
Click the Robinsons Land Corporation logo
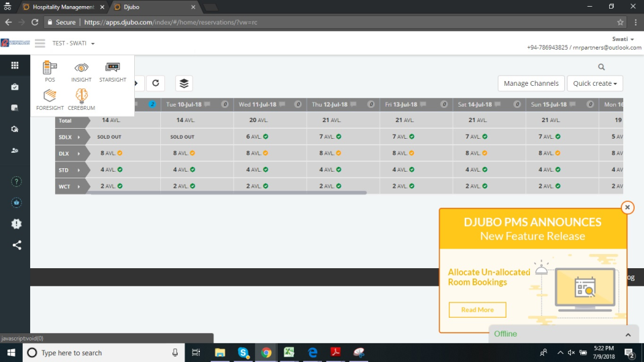pos(15,43)
